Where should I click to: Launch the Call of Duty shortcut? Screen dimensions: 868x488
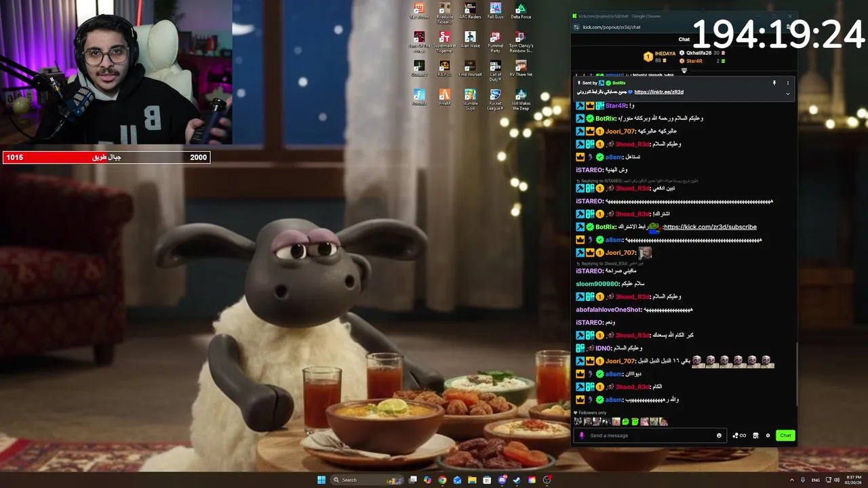click(x=496, y=70)
